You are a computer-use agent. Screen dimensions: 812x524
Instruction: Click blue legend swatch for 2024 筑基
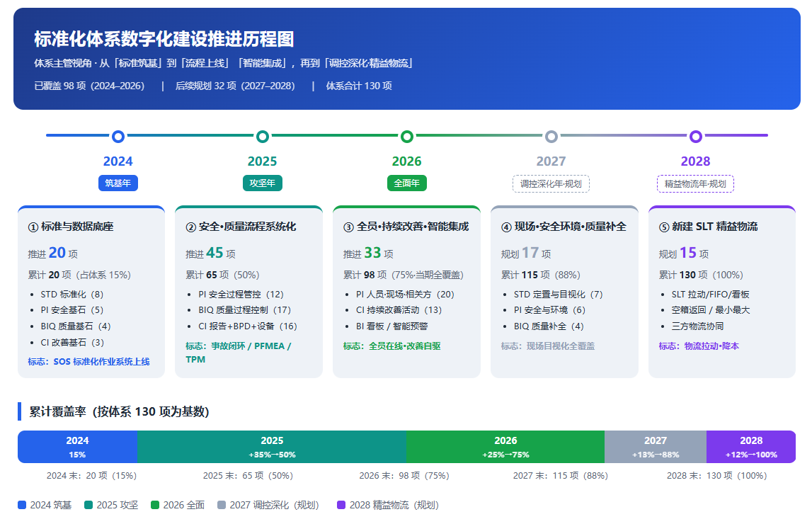coord(22,505)
